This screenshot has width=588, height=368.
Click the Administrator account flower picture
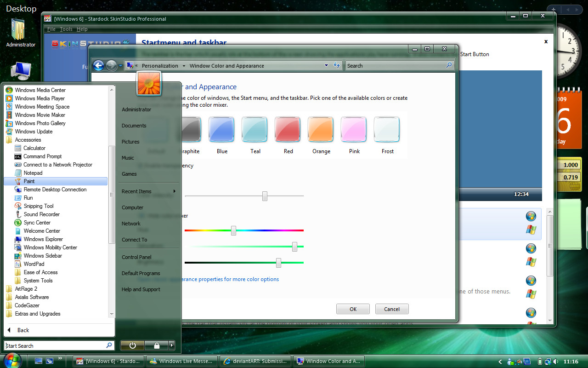coord(148,84)
